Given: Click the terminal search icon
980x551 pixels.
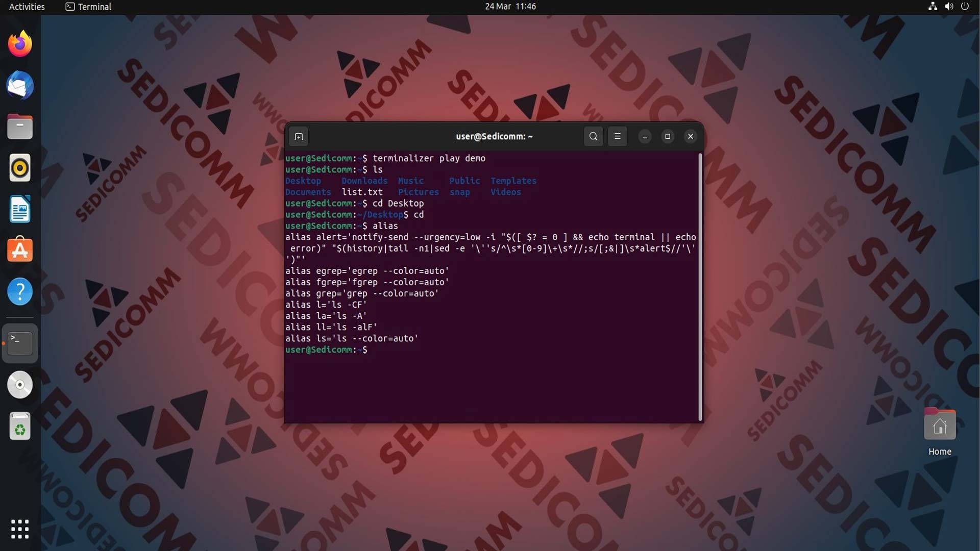Looking at the screenshot, I should click(x=593, y=136).
